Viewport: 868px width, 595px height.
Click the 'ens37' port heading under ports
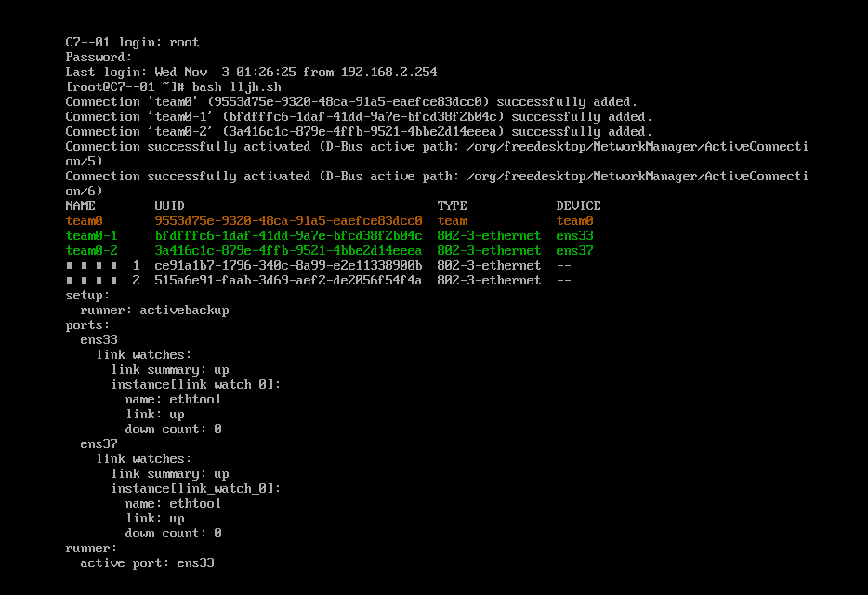(99, 444)
